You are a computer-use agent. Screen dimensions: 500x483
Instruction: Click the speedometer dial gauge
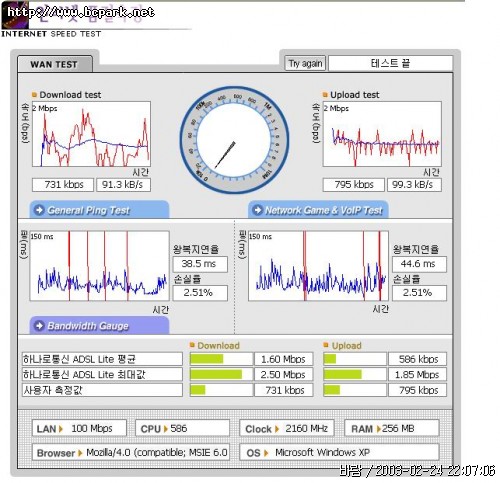234,140
